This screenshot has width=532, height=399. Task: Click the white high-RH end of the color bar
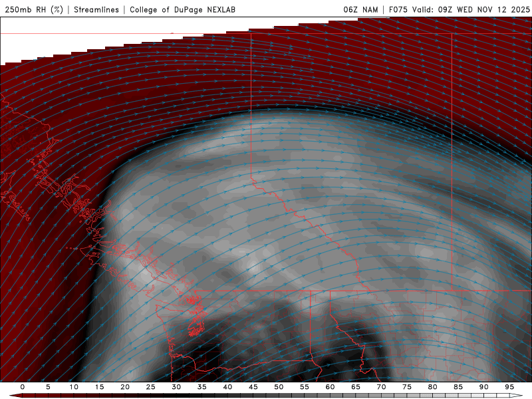pyautogui.click(x=517, y=396)
